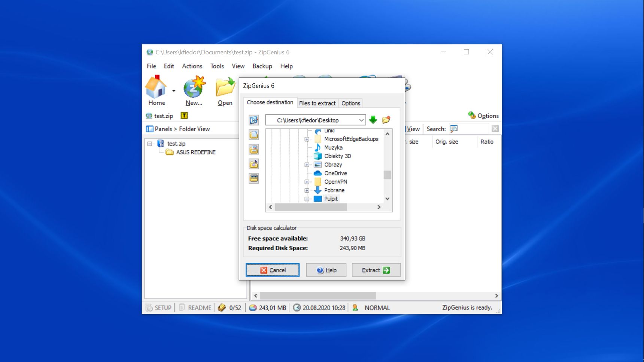Viewport: 644px width, 362px height.
Task: Open the Backup menu
Action: tap(262, 66)
